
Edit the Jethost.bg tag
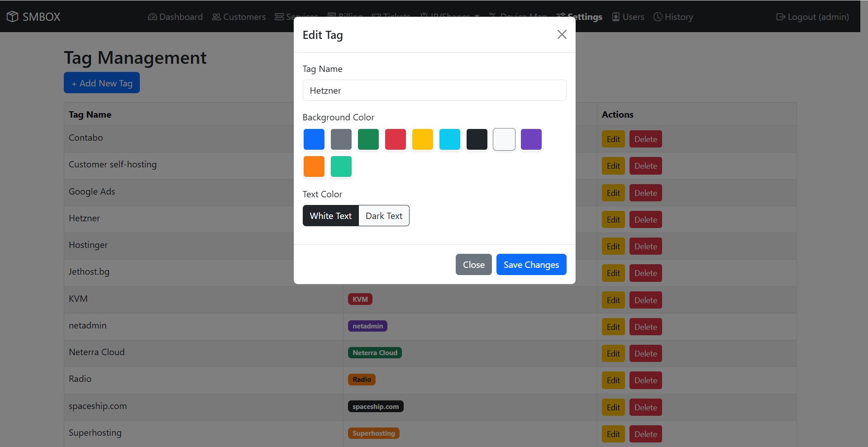pyautogui.click(x=613, y=273)
